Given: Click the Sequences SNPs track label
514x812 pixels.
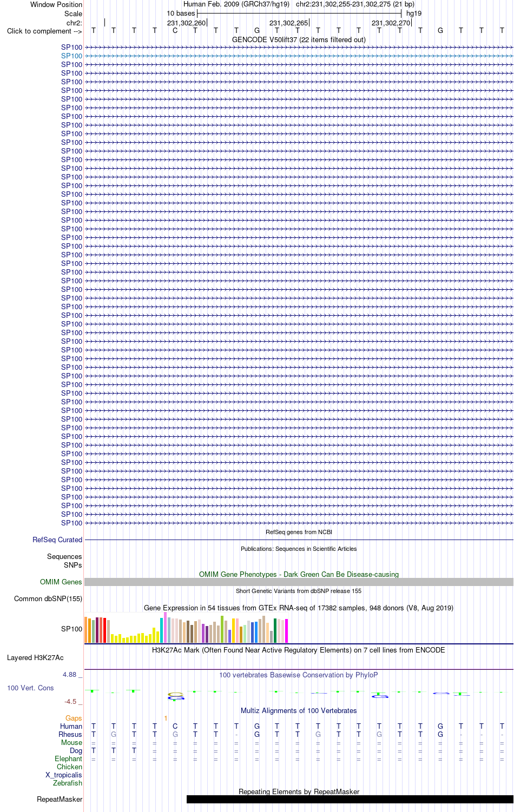Looking at the screenshot, I should (x=64, y=561).
